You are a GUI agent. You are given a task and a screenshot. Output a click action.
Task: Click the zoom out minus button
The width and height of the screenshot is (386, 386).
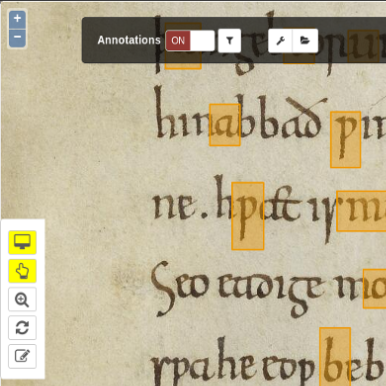click(17, 37)
